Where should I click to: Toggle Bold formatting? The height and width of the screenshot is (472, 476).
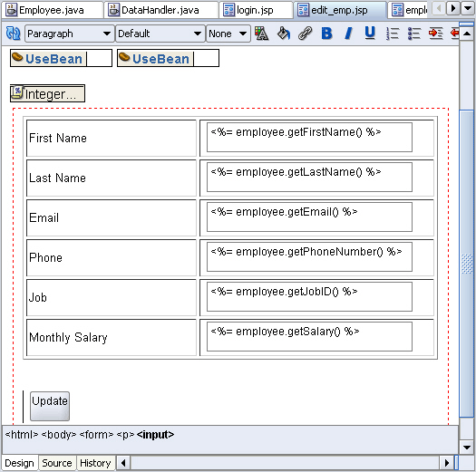click(326, 34)
